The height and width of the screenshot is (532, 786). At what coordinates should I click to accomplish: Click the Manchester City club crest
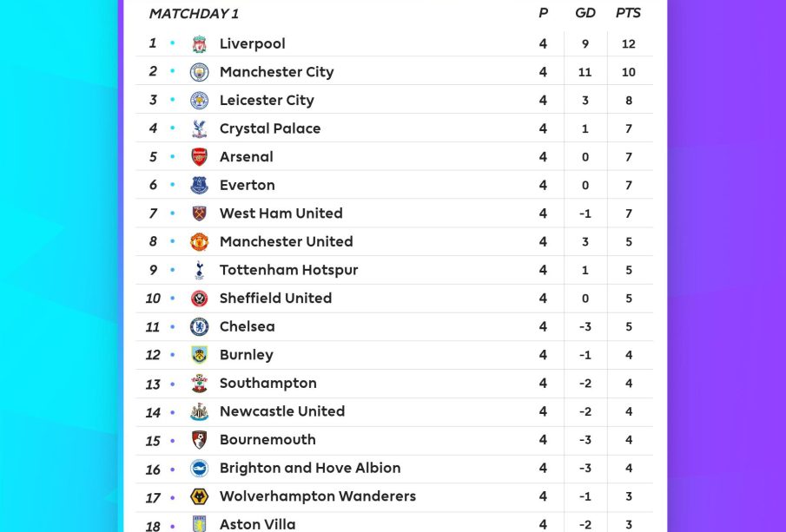tap(200, 72)
